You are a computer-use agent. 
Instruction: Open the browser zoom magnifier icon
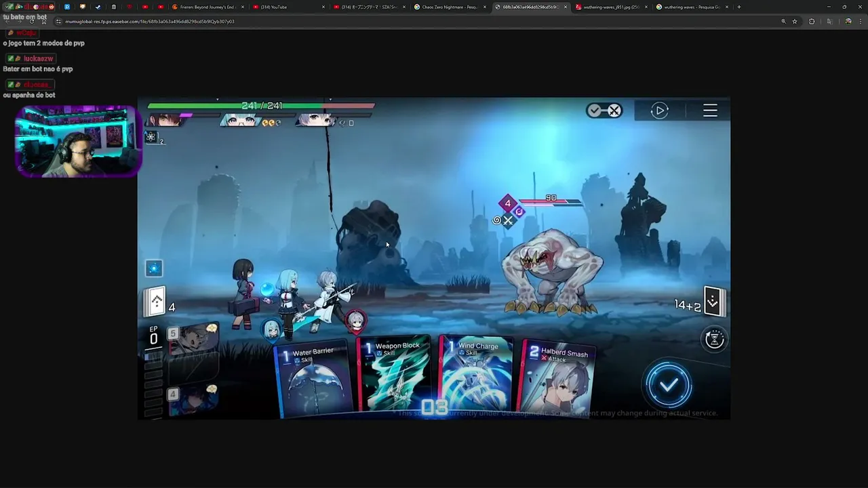(783, 21)
